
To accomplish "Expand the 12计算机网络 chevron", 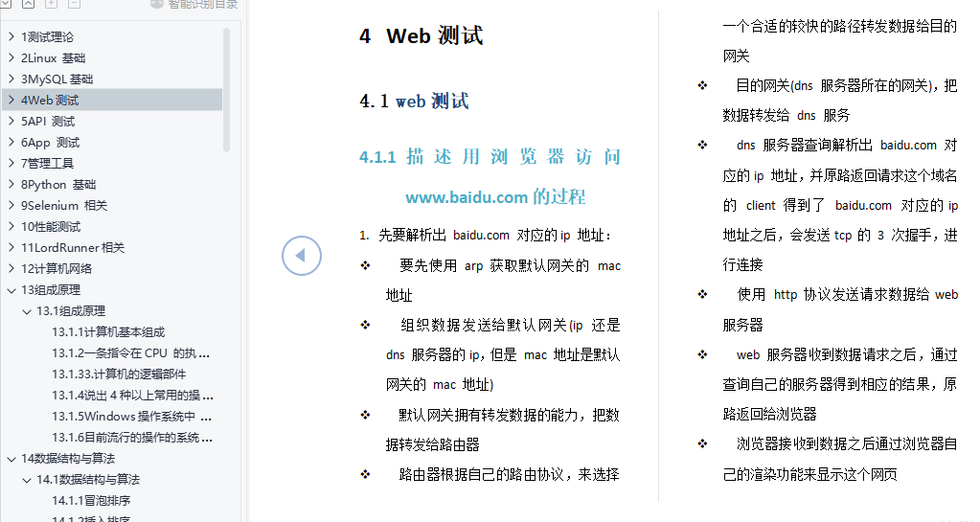I will pyautogui.click(x=11, y=268).
